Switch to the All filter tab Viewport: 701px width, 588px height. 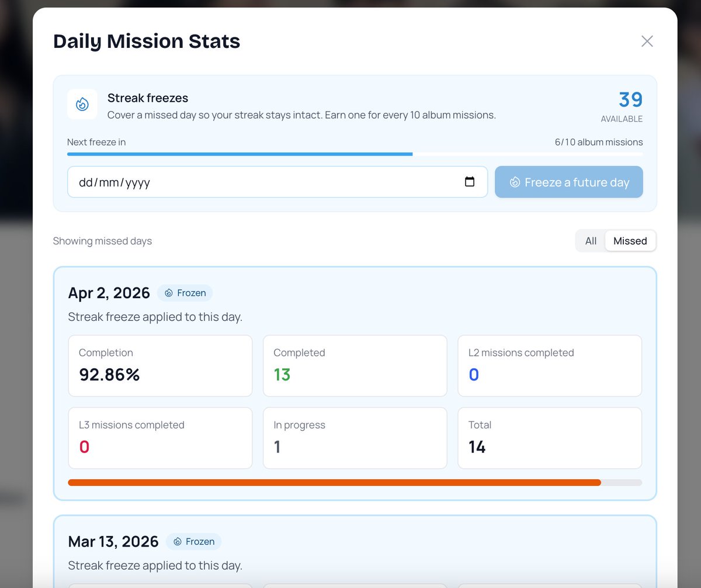[591, 241]
